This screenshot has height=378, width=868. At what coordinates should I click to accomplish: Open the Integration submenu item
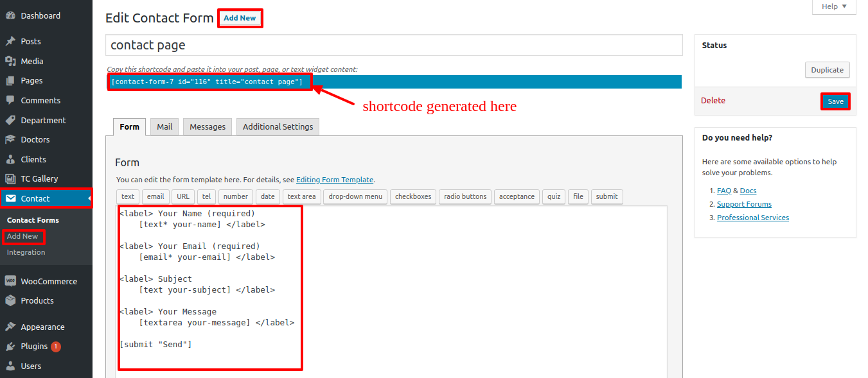pyautogui.click(x=26, y=252)
